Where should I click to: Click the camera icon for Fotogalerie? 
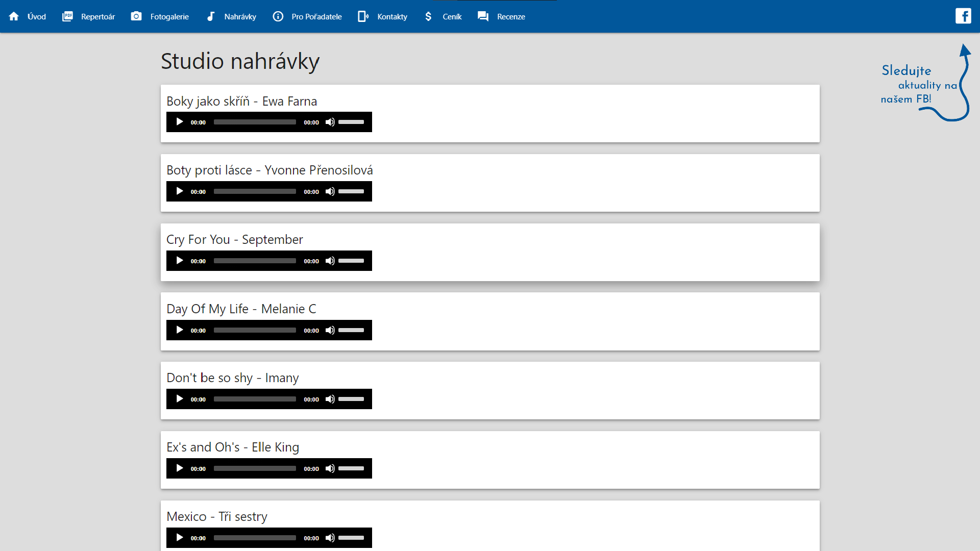[136, 16]
